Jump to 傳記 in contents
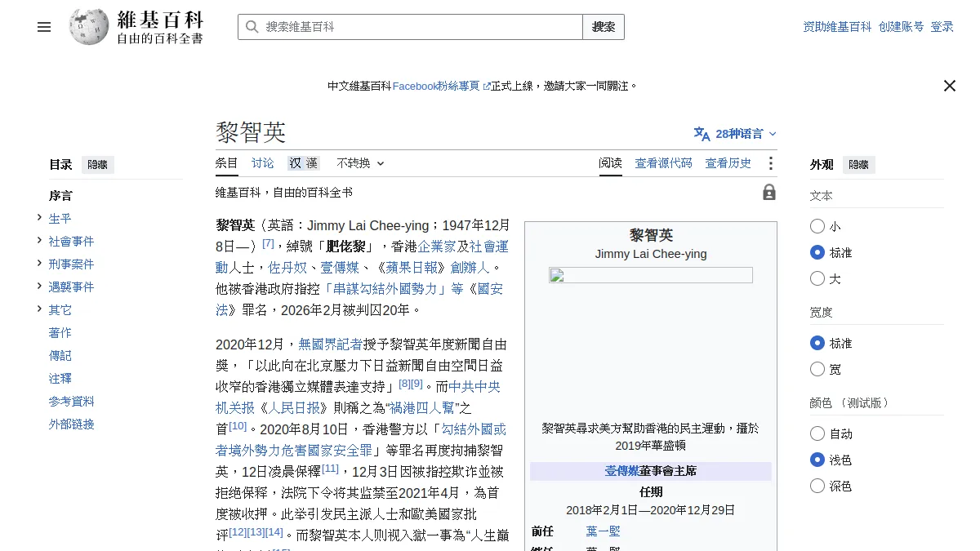The width and height of the screenshot is (980, 551). 60,356
